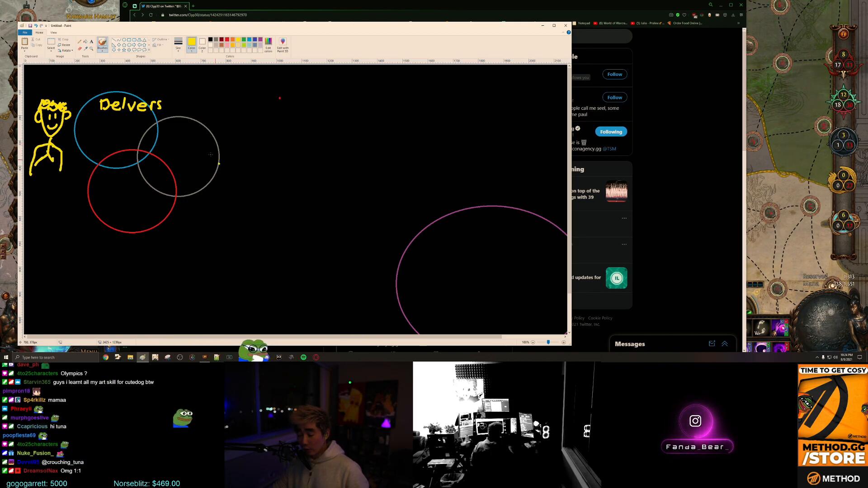This screenshot has width=868, height=488.
Task: Select the Pencil tool in Paint
Action: coord(80,42)
